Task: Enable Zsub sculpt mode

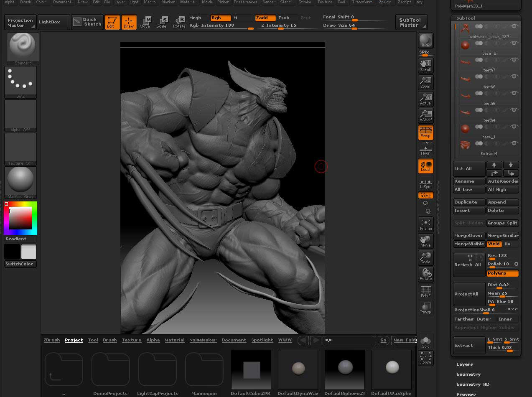Action: coord(287,18)
